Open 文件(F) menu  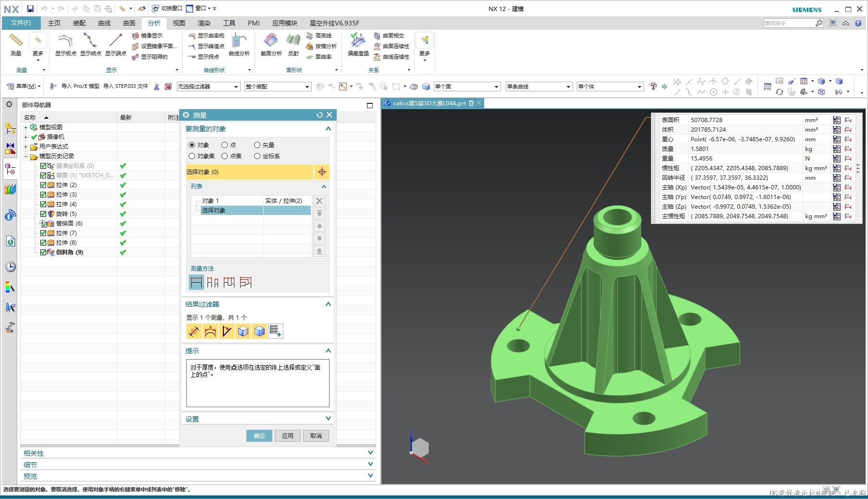coord(21,23)
